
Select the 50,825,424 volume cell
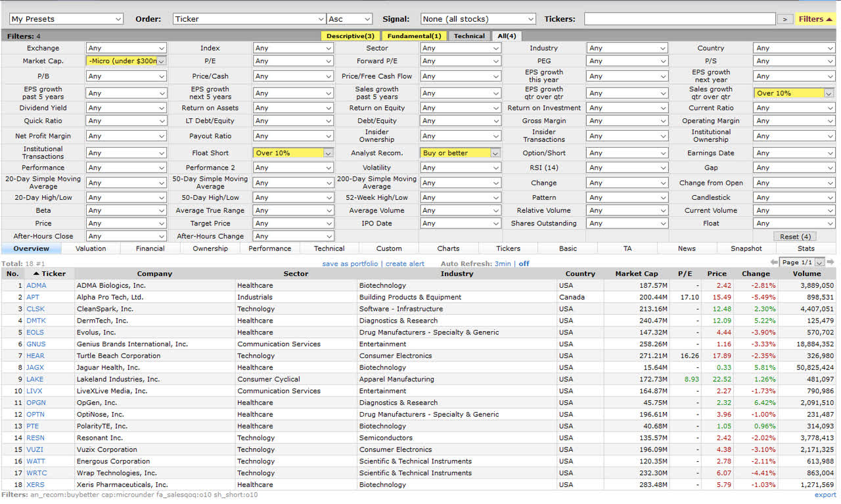pyautogui.click(x=807, y=367)
